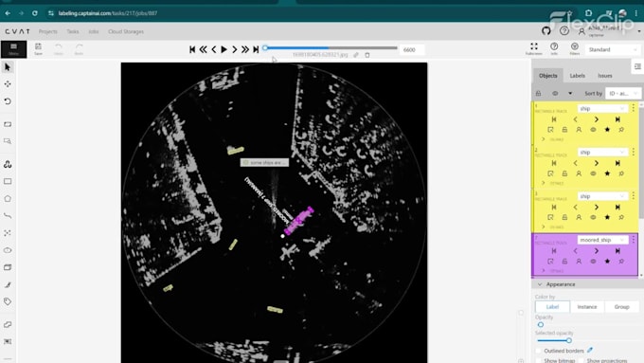This screenshot has width=644, height=363.
Task: Undo the last action
Action: click(59, 49)
